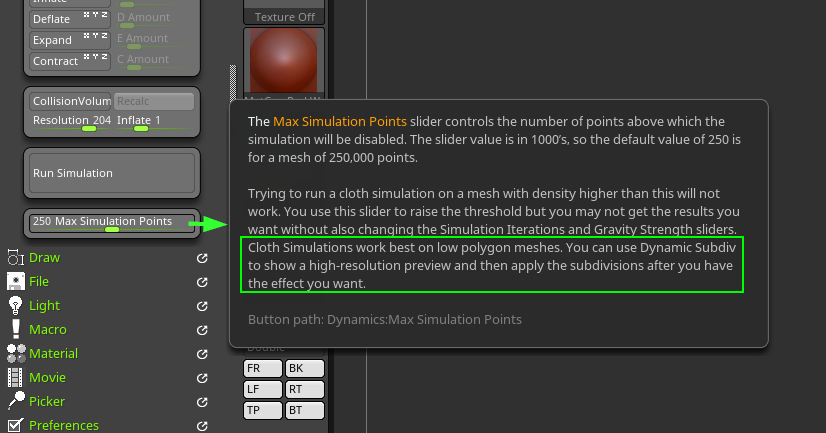Image resolution: width=826 pixels, height=433 pixels.
Task: Click the circular arrow icon beside Movie
Action: pos(202,378)
